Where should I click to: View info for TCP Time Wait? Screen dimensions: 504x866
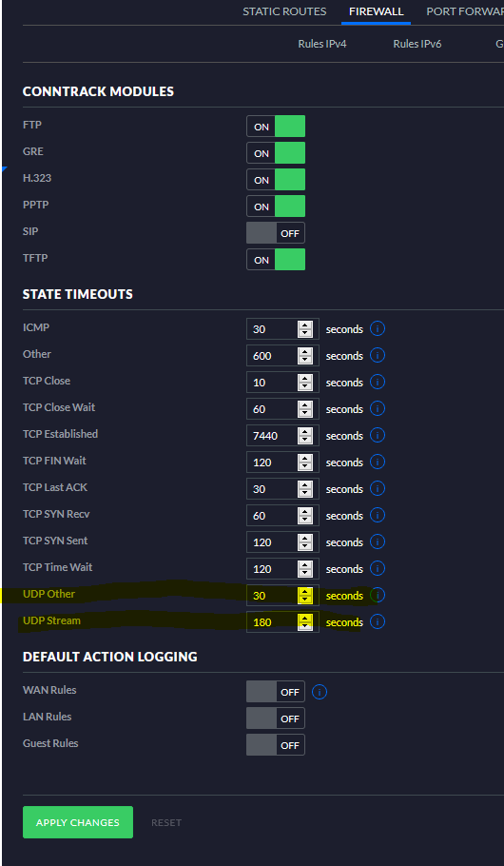click(x=377, y=568)
